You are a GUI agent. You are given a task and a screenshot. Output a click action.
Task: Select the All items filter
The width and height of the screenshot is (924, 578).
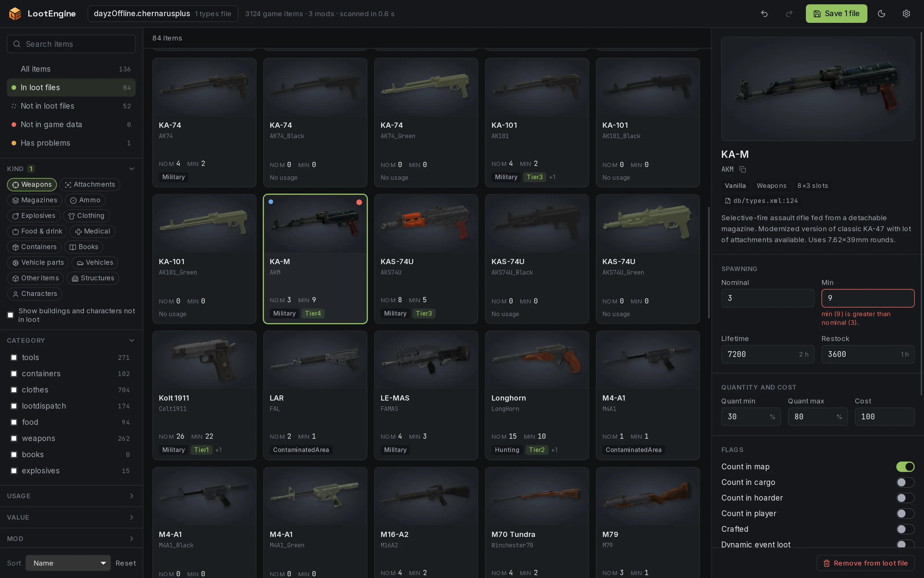(71, 69)
